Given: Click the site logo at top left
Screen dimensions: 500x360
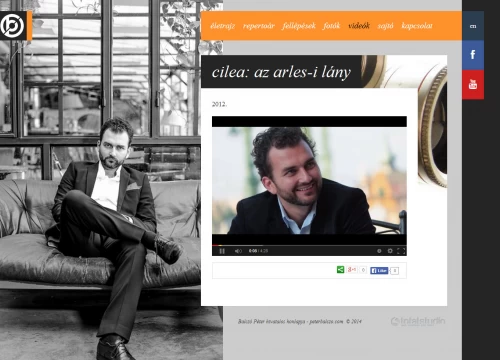Looking at the screenshot, I should coord(13,26).
